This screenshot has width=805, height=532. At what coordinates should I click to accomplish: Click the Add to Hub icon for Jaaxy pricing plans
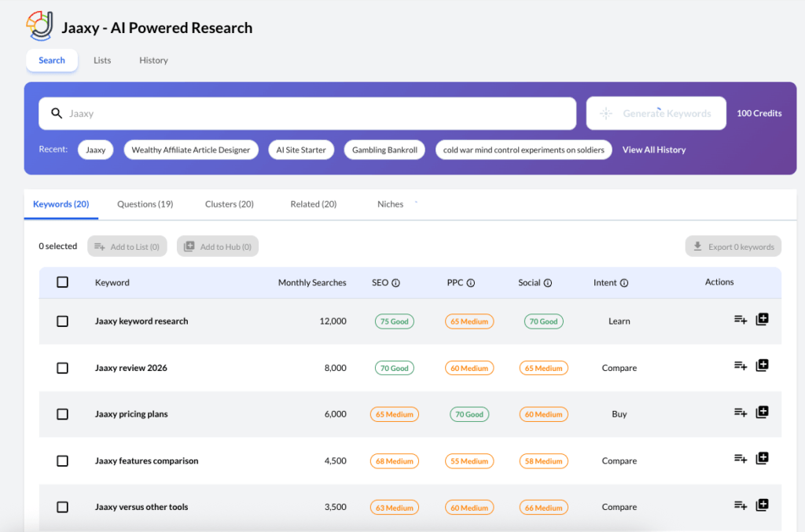click(762, 412)
